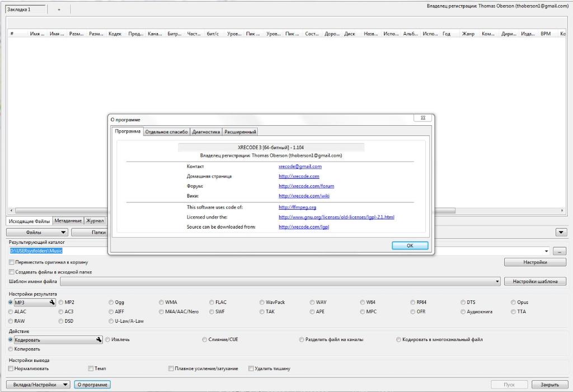The image size is (573, 392).
Task: Open the xrecode@gmail.com contact link
Action: [x=300, y=167]
